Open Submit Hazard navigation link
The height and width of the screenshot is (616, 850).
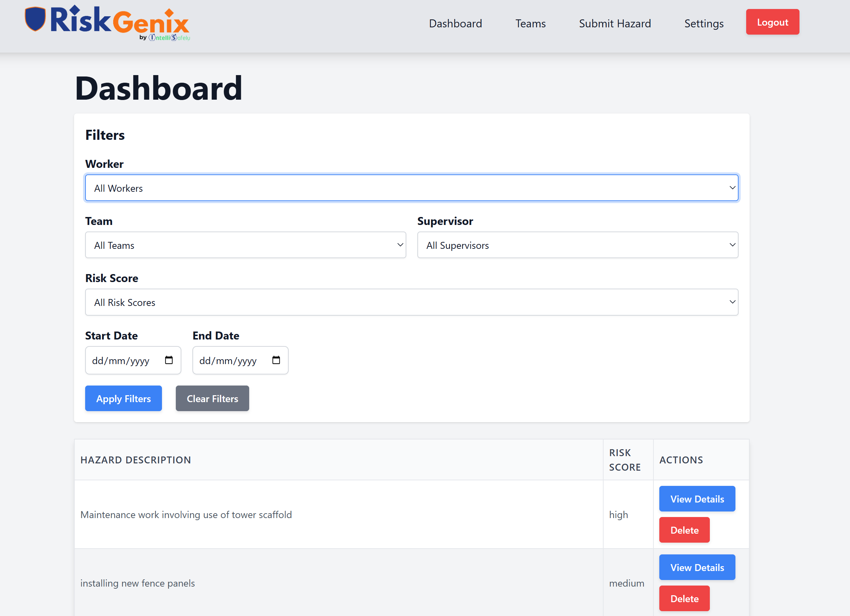615,23
